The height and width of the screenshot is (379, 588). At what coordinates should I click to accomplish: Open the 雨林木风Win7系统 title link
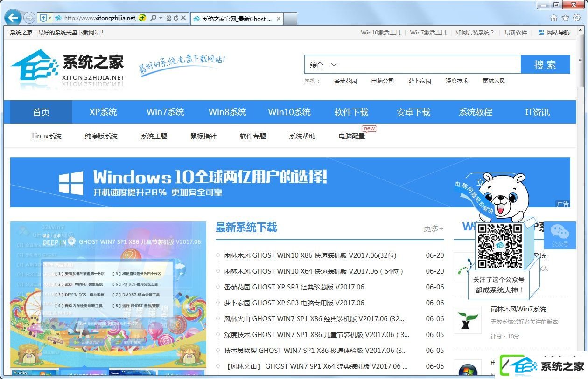[518, 309]
